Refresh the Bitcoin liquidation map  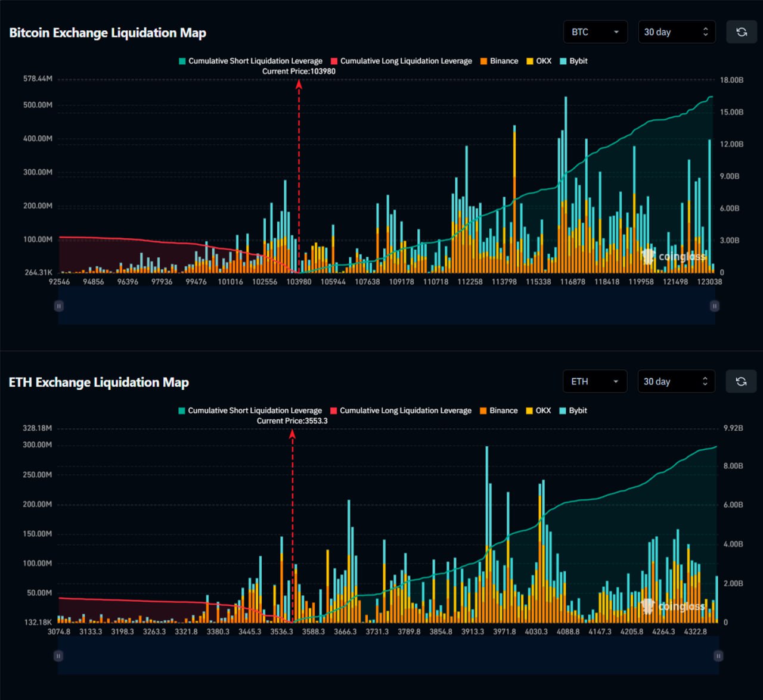[741, 32]
